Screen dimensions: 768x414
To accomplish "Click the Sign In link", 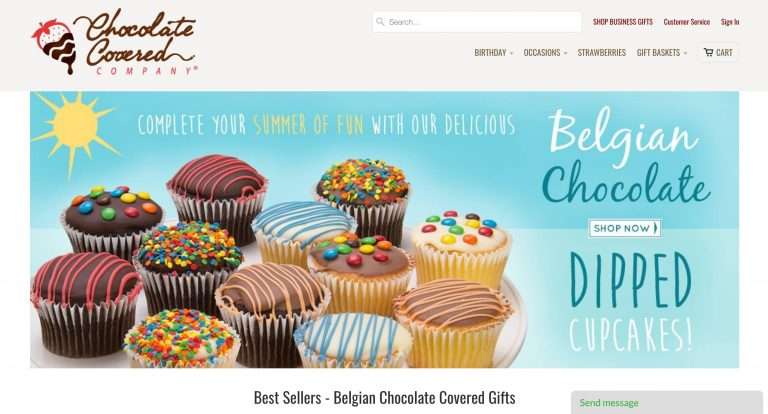I will pos(730,22).
